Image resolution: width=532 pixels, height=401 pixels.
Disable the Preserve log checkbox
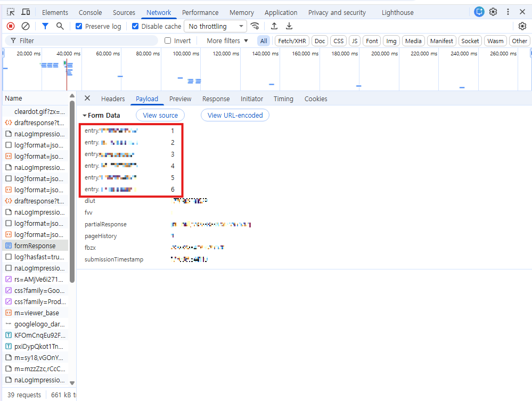click(x=79, y=26)
